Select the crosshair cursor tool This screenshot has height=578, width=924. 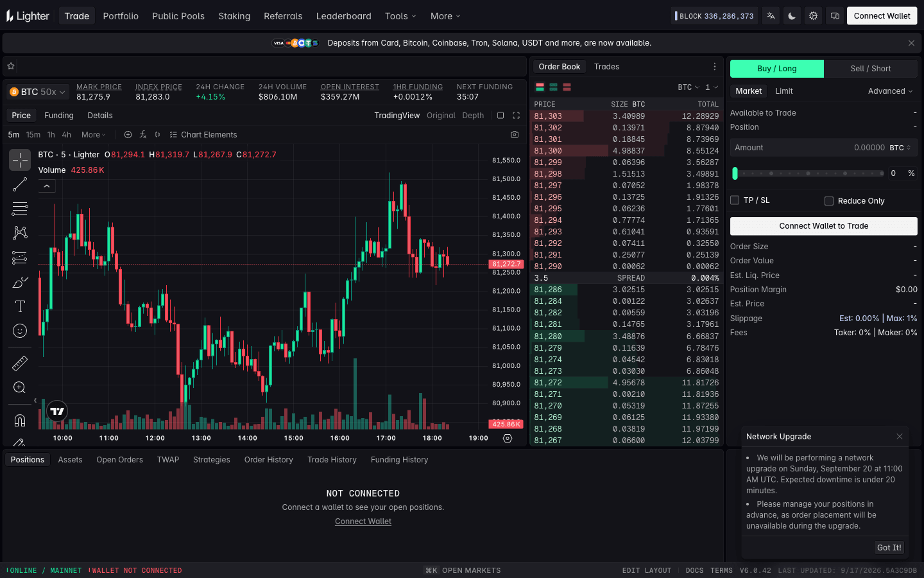20,160
